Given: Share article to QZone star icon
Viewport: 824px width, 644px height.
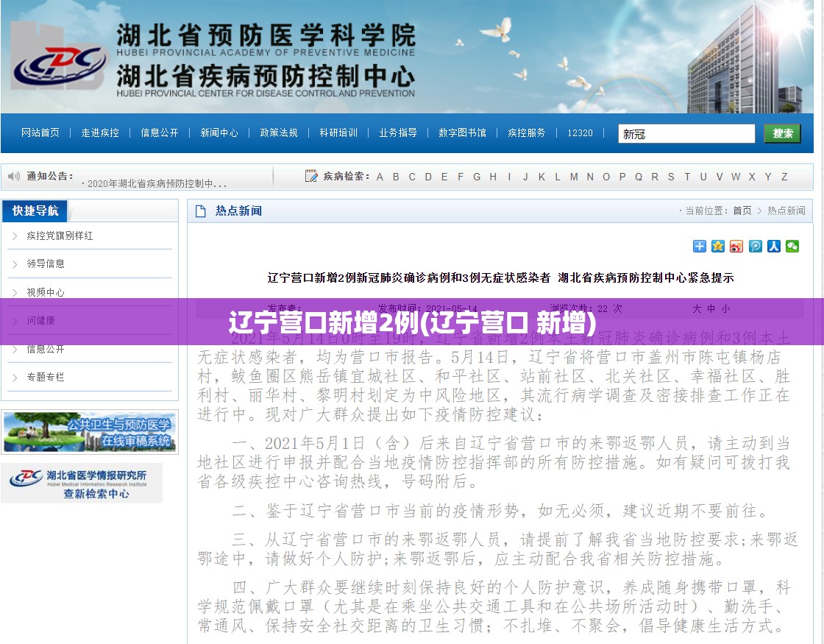Looking at the screenshot, I should tap(718, 246).
